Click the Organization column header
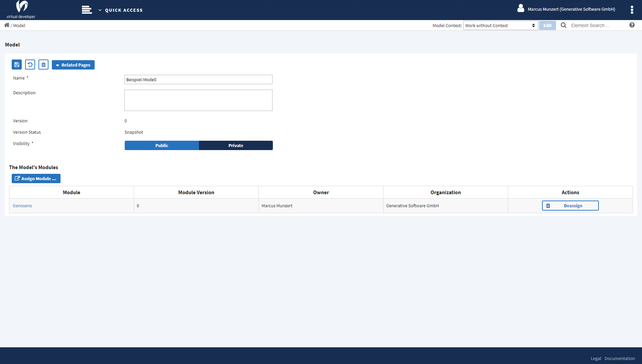Image resolution: width=642 pixels, height=364 pixels. click(446, 193)
